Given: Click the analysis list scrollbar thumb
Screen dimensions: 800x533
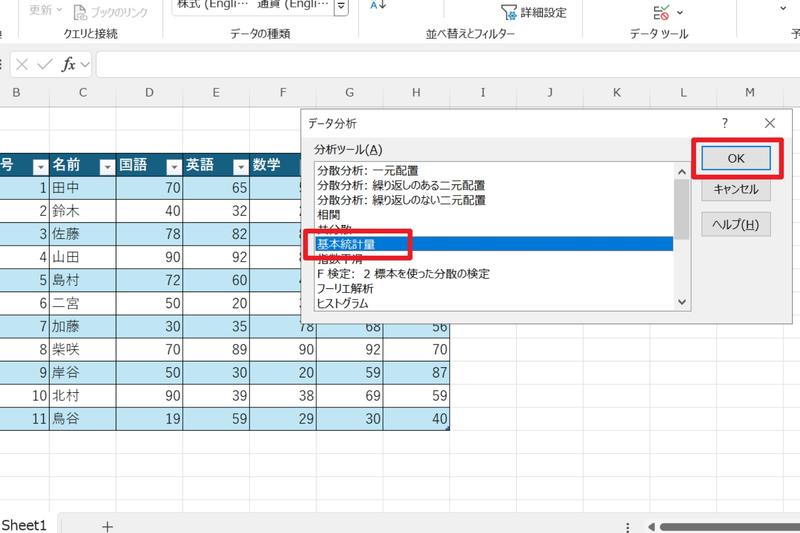Looking at the screenshot, I should click(682, 209).
